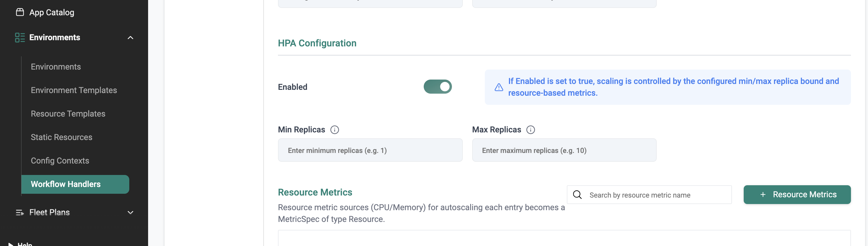Click the Resource Metrics section heading
The image size is (868, 246).
click(315, 192)
